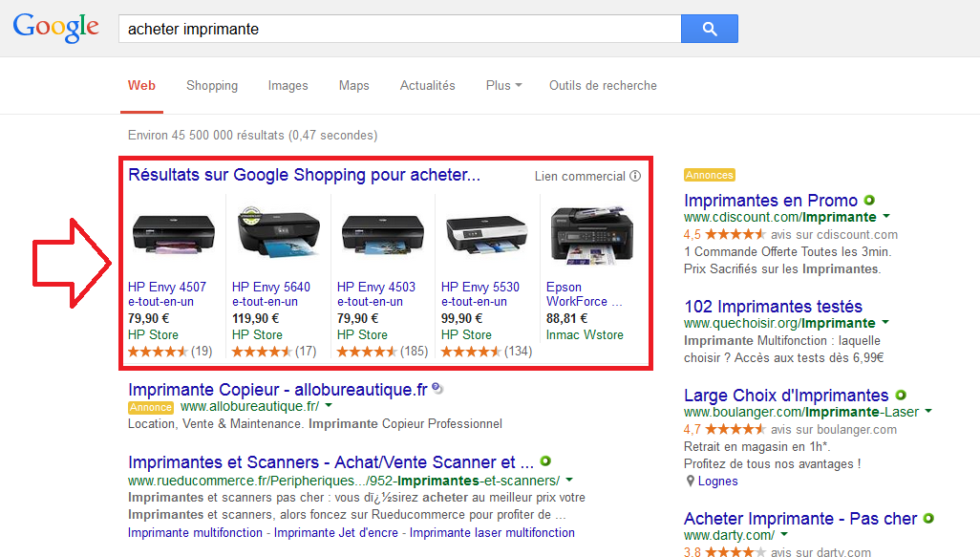Open the Imprimantes en Promo ad

(x=771, y=201)
